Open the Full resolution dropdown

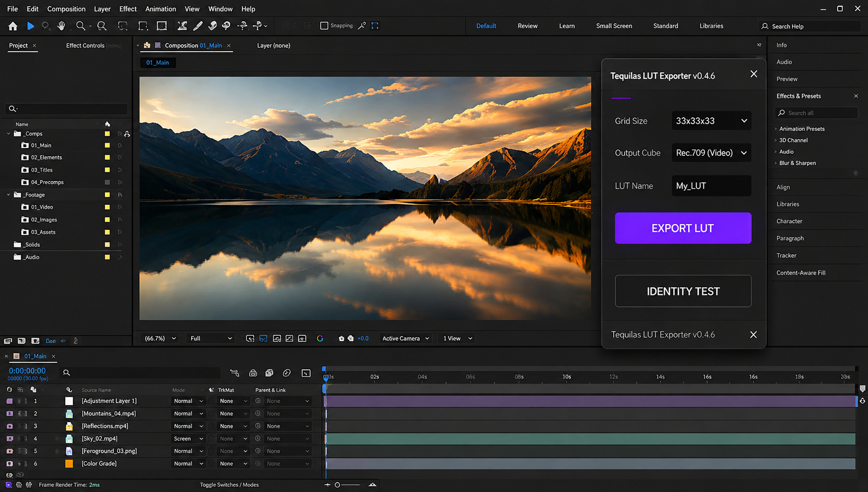pyautogui.click(x=210, y=338)
